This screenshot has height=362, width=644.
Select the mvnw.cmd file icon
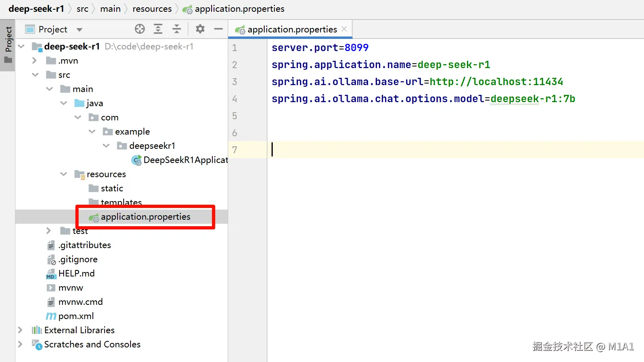[x=51, y=302]
